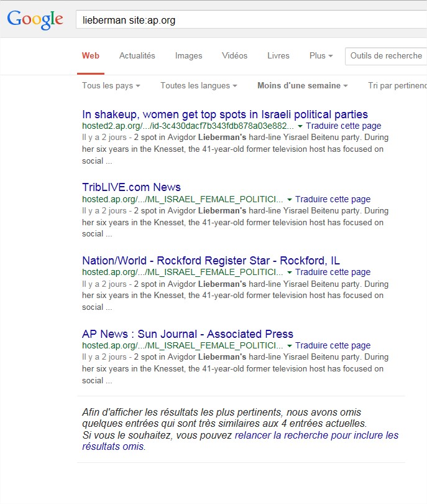The height and width of the screenshot is (504, 427).
Task: Open the Livres tab
Action: [278, 55]
